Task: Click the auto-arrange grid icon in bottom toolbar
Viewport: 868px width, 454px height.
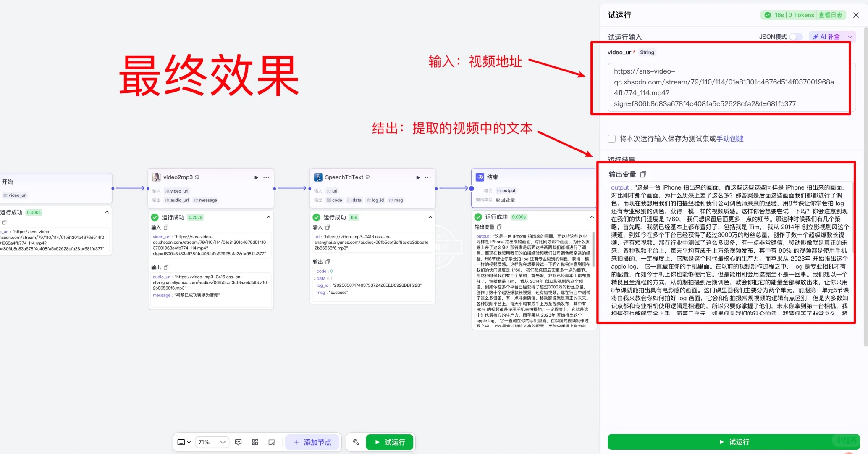Action: click(x=255, y=442)
